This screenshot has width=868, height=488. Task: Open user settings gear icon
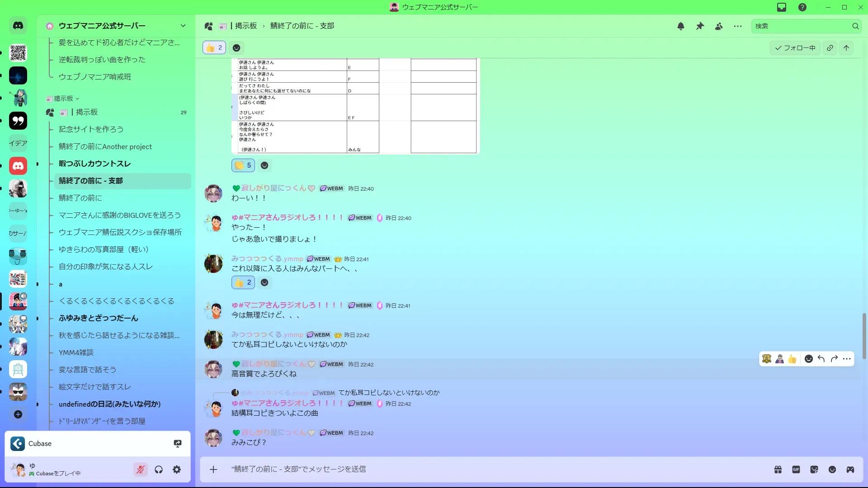(x=177, y=469)
